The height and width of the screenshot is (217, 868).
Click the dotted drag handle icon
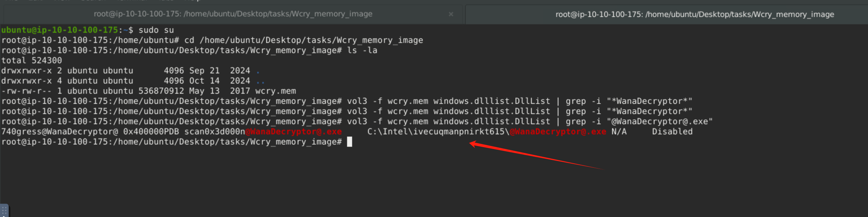pos(4,210)
